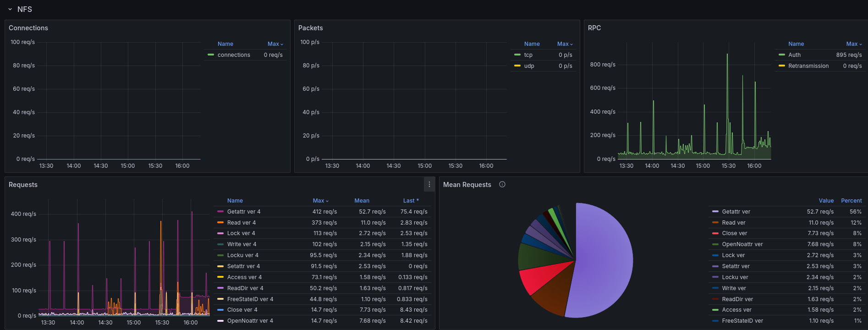The height and width of the screenshot is (330, 868).
Task: Click the Retransmission yellow color swatch
Action: tap(781, 66)
